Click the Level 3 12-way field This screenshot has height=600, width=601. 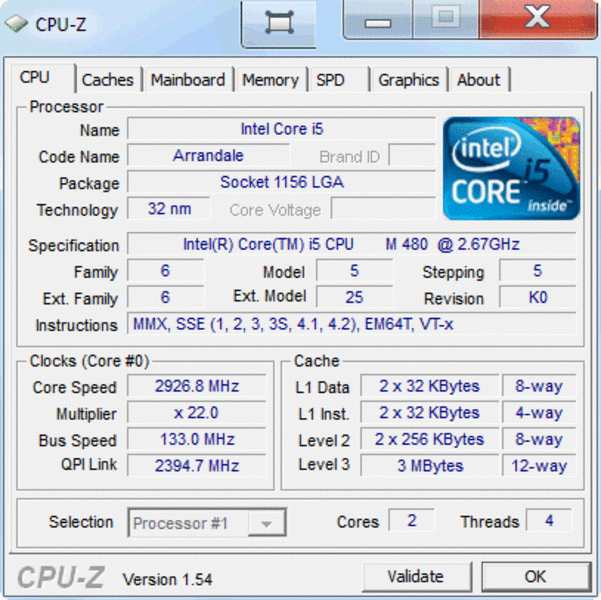(x=539, y=465)
